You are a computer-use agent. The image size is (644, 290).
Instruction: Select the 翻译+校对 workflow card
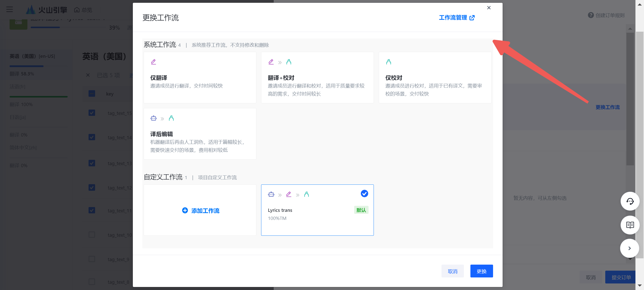tap(317, 78)
